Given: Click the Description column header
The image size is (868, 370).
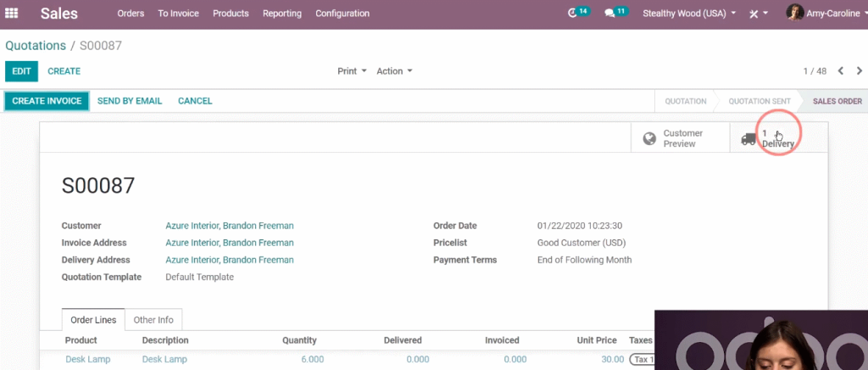Looking at the screenshot, I should (165, 340).
